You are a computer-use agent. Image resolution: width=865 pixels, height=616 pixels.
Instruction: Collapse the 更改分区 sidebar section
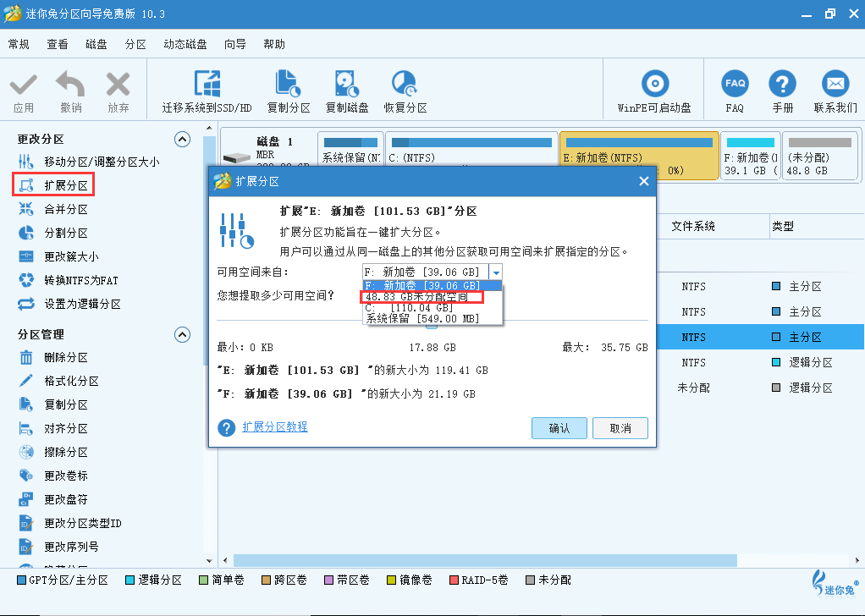point(182,139)
